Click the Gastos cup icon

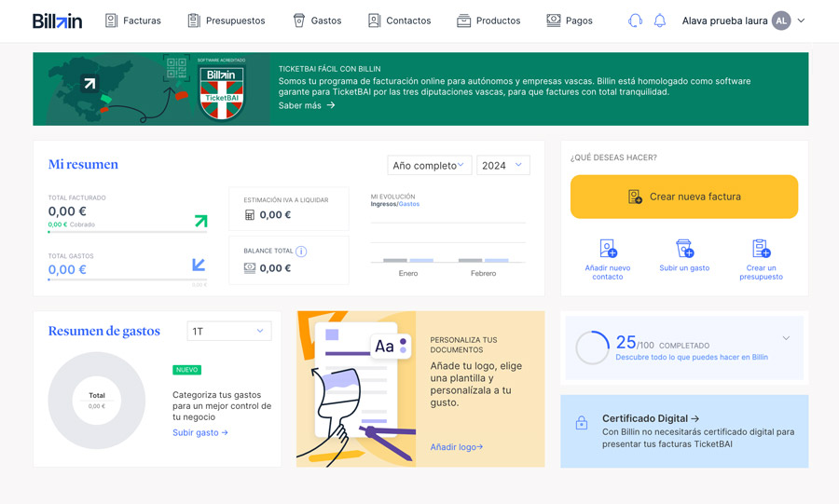pyautogui.click(x=299, y=20)
